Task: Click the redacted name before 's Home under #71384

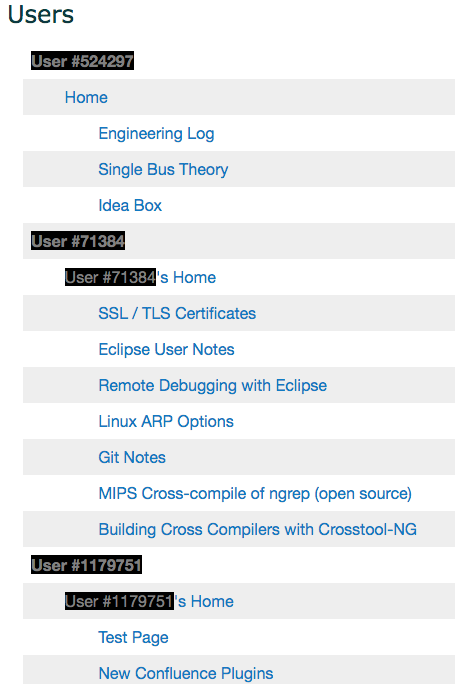Action: pyautogui.click(x=110, y=277)
